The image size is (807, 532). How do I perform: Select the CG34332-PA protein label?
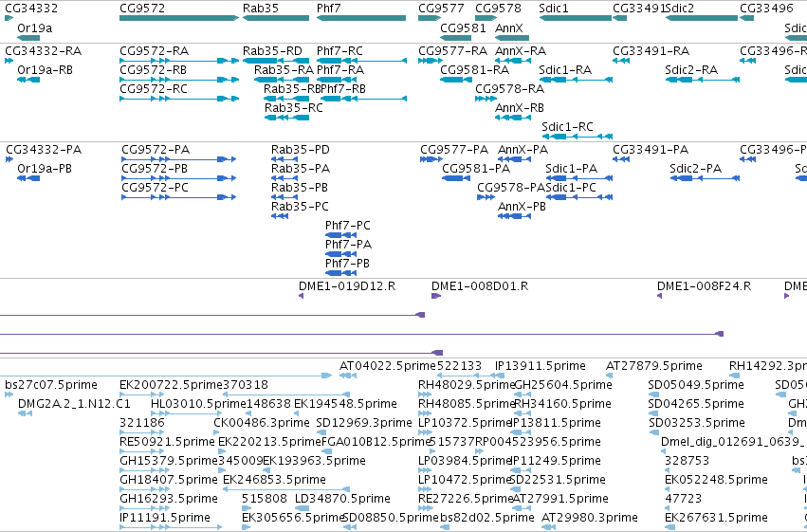tap(44, 150)
